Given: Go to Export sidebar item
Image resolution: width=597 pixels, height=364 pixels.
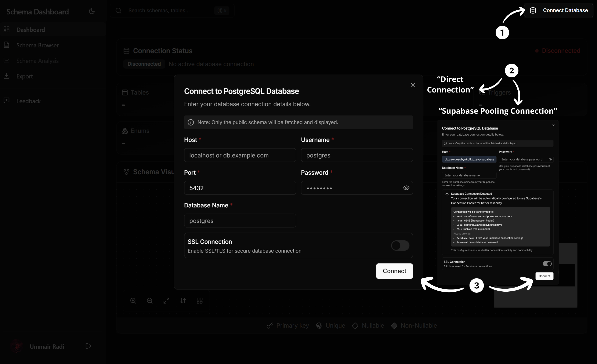Looking at the screenshot, I should (25, 76).
